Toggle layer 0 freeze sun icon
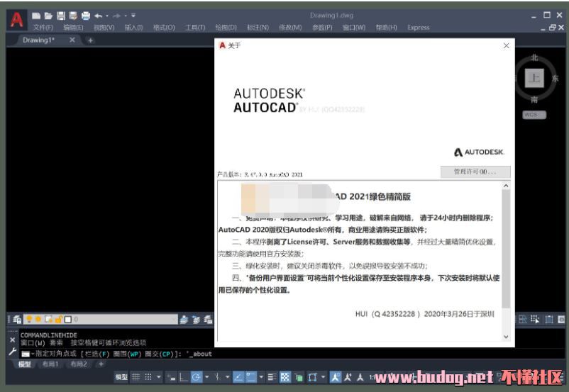This screenshot has height=392, width=569. pyautogui.click(x=38, y=319)
